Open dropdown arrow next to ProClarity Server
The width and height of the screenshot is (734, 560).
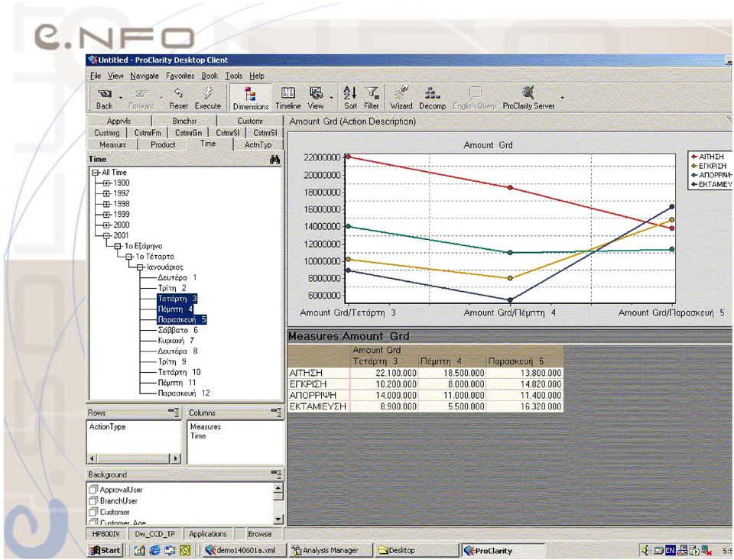[562, 98]
